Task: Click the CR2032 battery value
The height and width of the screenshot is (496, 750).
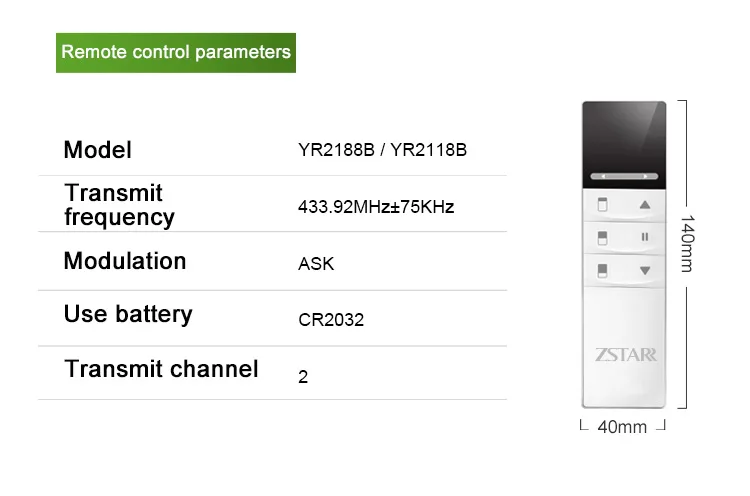Action: pos(331,321)
